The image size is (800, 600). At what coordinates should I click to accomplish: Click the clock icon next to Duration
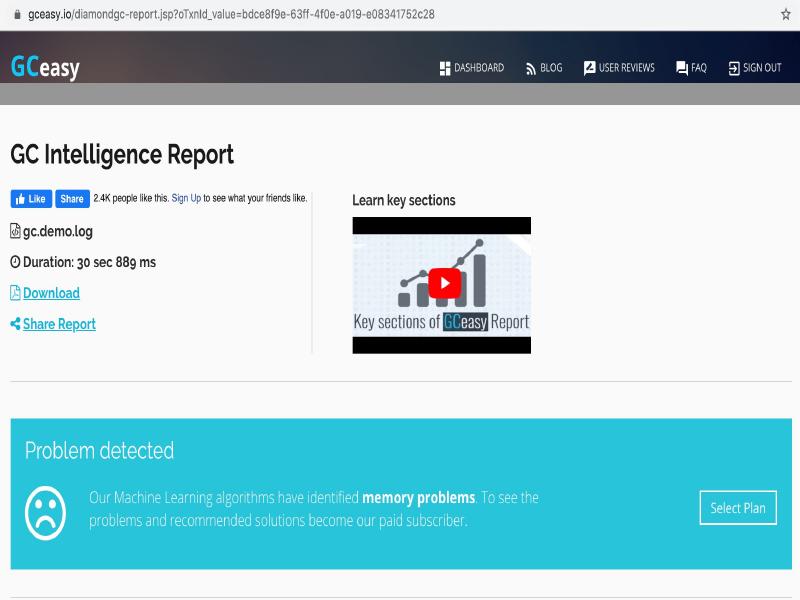15,262
